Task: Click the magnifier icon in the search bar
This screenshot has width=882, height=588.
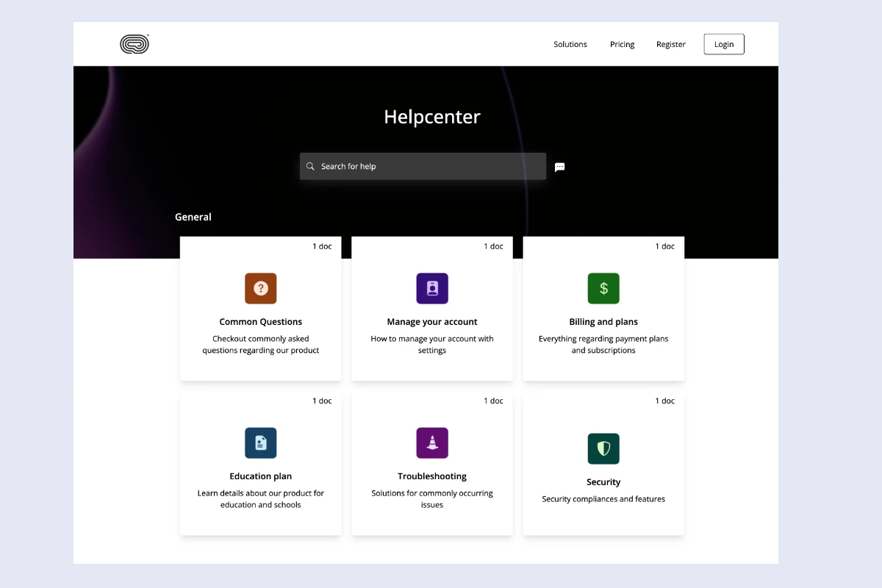Action: pos(310,166)
